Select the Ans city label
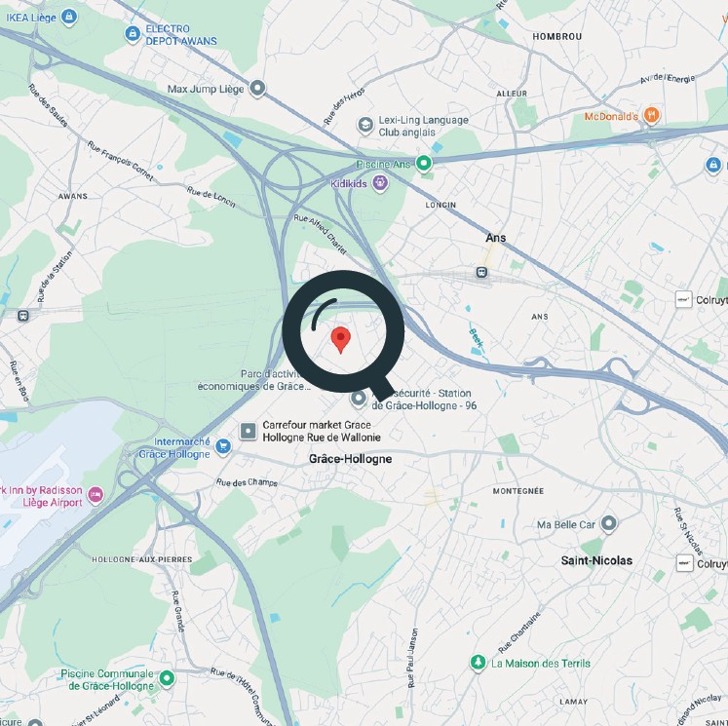The image size is (728, 726). pyautogui.click(x=495, y=238)
